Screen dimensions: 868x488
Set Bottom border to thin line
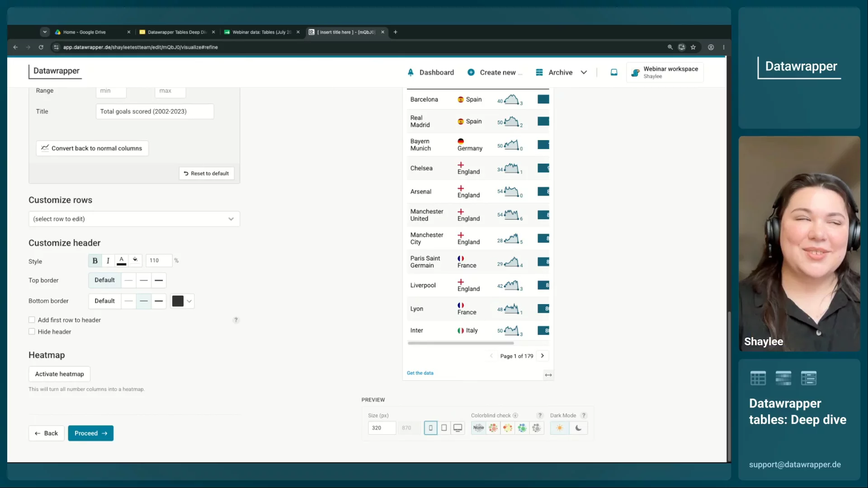[129, 301]
